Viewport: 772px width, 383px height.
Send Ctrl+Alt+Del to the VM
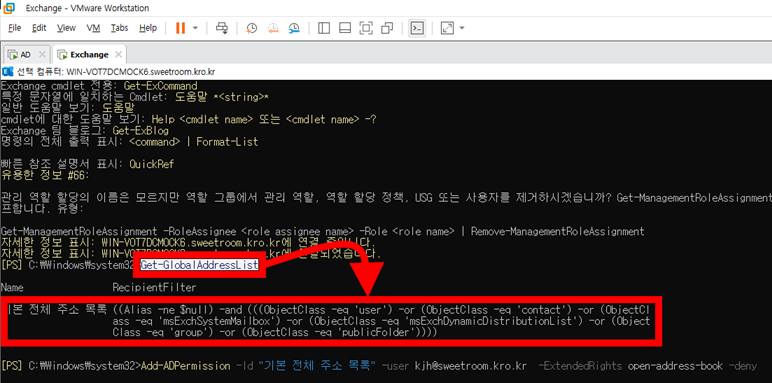(223, 28)
